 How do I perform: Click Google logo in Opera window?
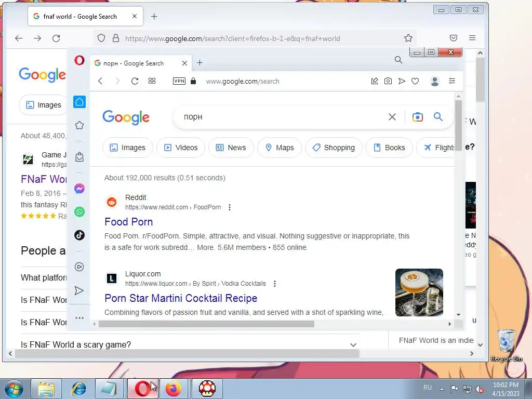click(x=126, y=117)
